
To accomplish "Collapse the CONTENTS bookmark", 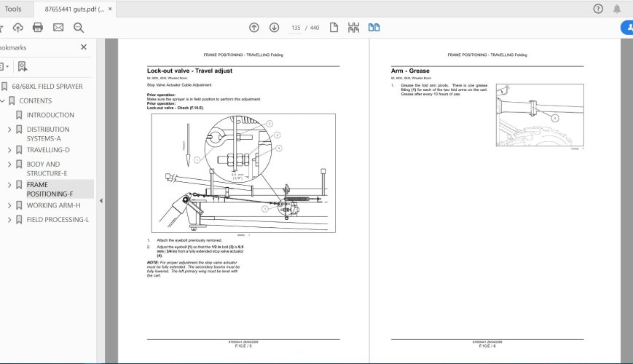I will click(x=2, y=101).
